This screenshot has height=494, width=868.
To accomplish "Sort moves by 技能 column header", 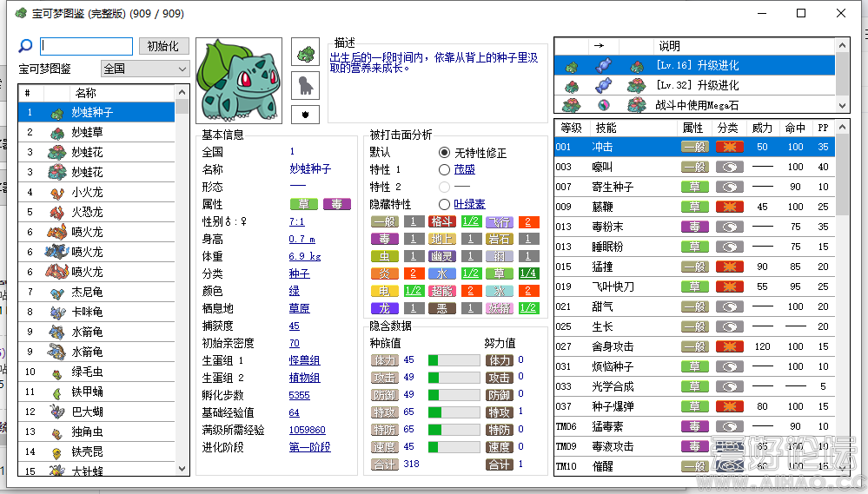I will (x=633, y=128).
